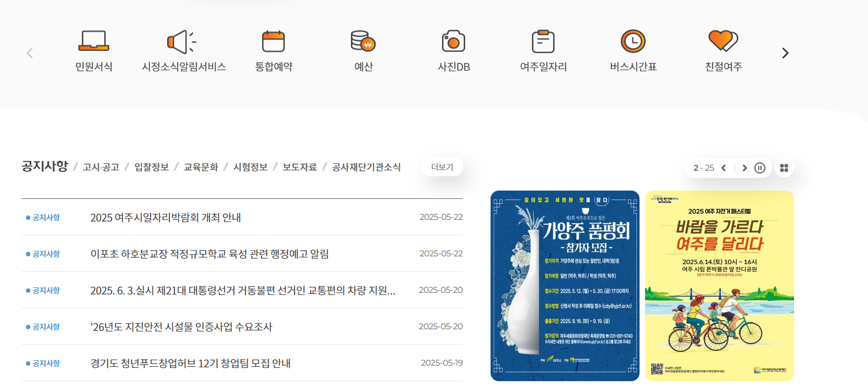Screen dimensions: 868x390
Task: Open the 버스시간표 clock icon
Action: pos(633,41)
